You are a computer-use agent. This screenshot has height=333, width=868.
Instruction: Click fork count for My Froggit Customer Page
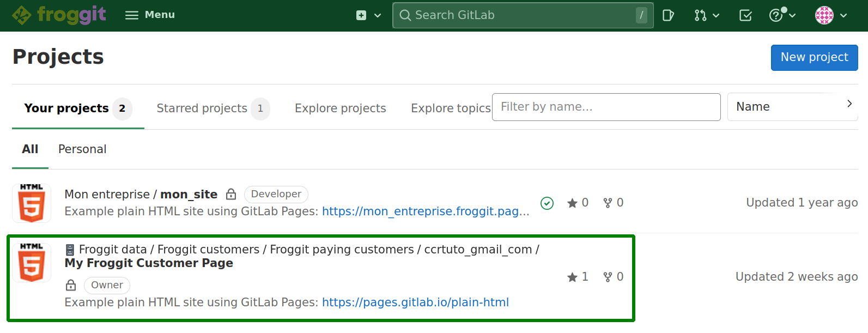(613, 277)
